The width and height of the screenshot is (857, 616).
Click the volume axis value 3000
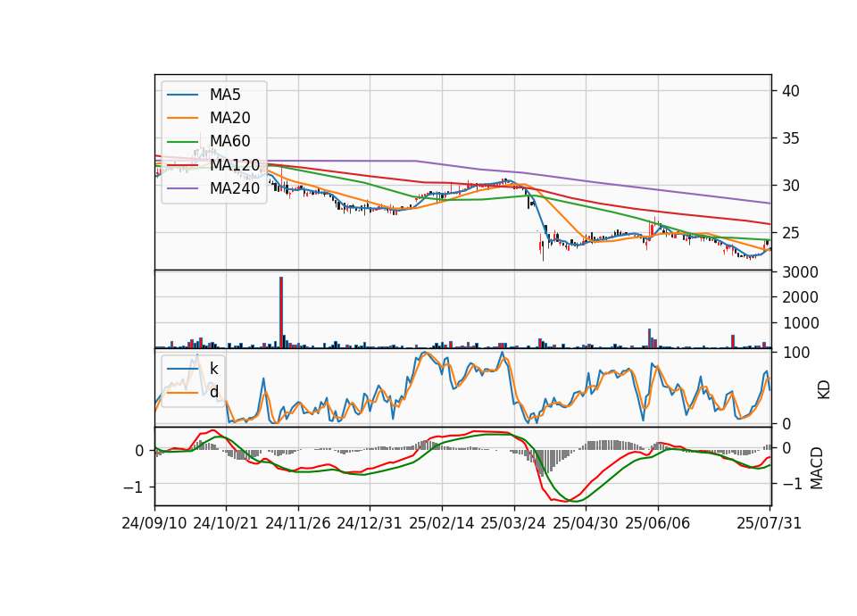(x=800, y=272)
